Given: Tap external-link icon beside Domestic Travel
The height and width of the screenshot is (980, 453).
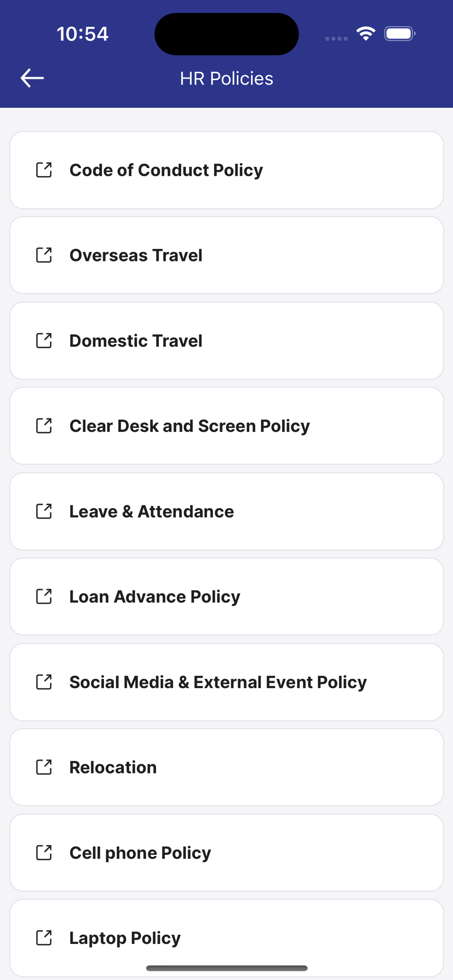Looking at the screenshot, I should pos(44,341).
